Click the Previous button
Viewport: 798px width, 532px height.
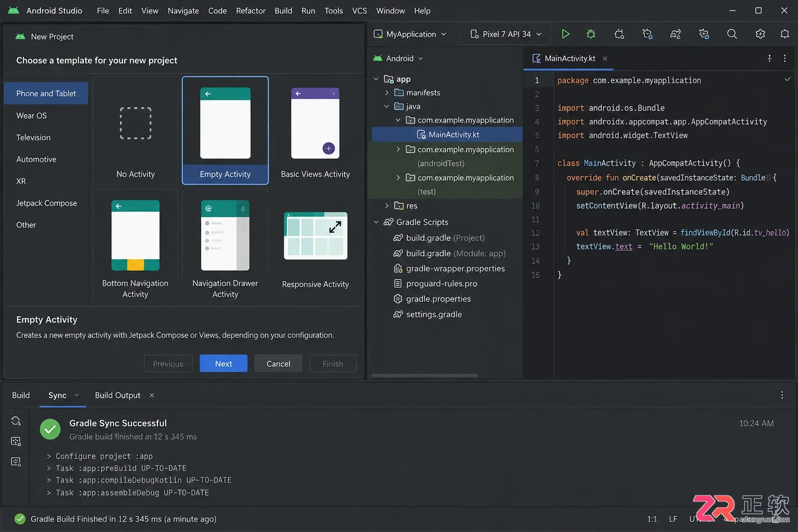[x=168, y=364]
